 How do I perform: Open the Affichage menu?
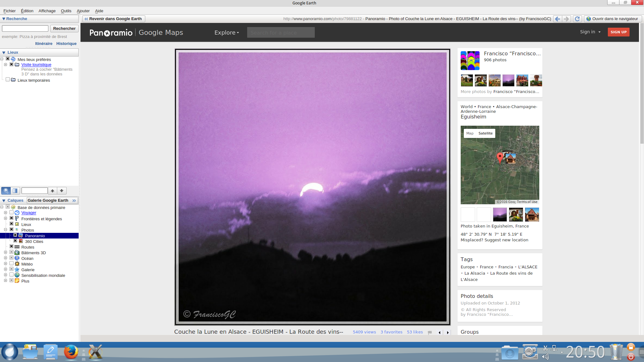coord(47,11)
